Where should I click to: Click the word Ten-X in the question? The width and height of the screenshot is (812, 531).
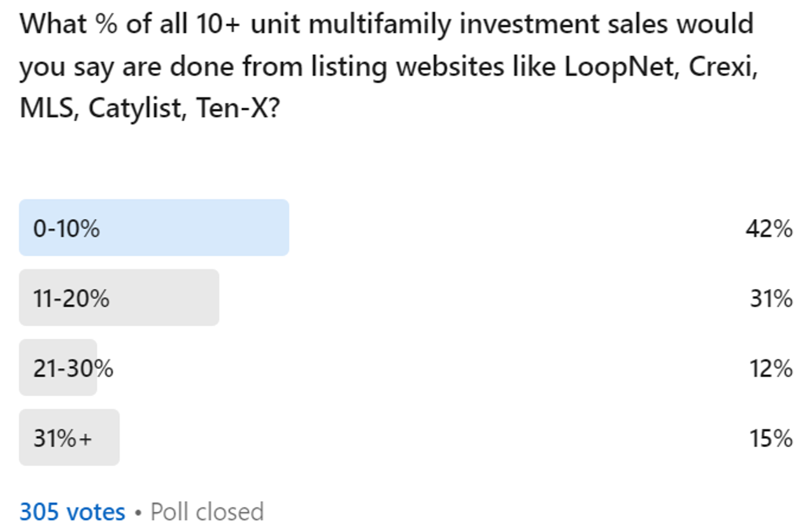tap(237, 109)
